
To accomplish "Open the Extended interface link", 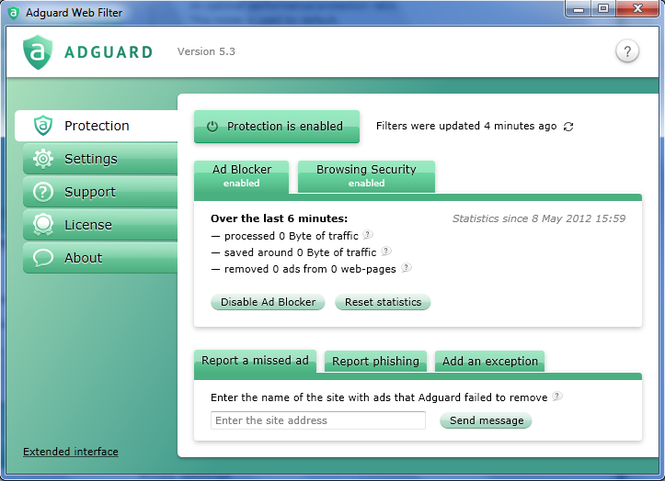I will click(70, 451).
